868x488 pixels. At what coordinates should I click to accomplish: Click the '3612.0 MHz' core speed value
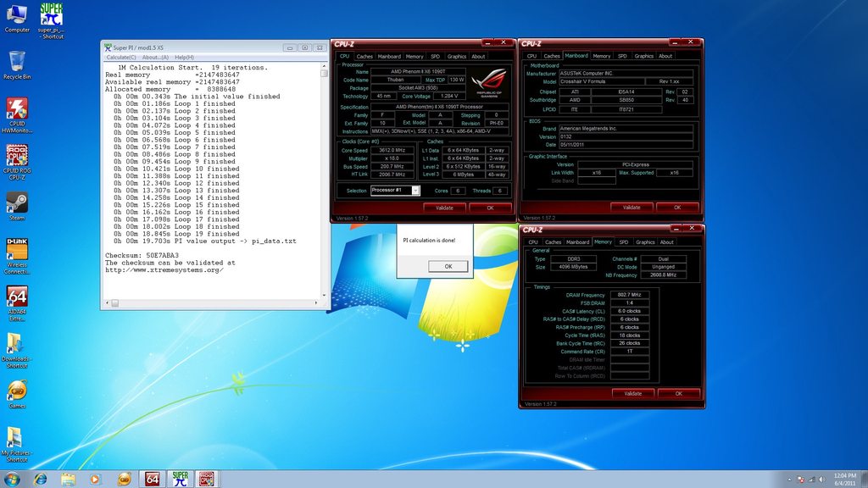coord(392,150)
